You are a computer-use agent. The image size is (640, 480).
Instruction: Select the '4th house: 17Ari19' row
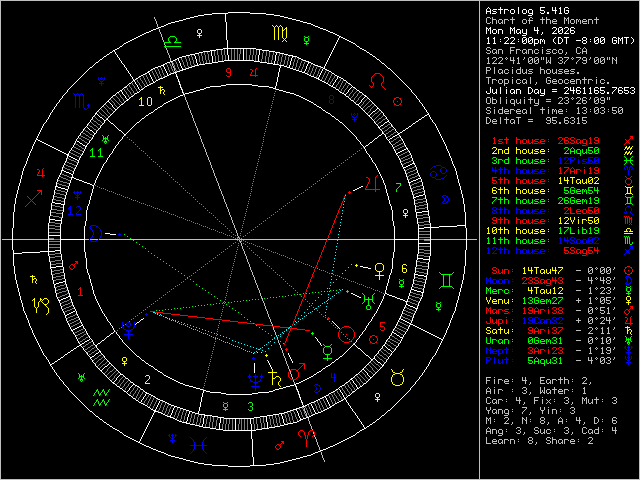pos(545,171)
